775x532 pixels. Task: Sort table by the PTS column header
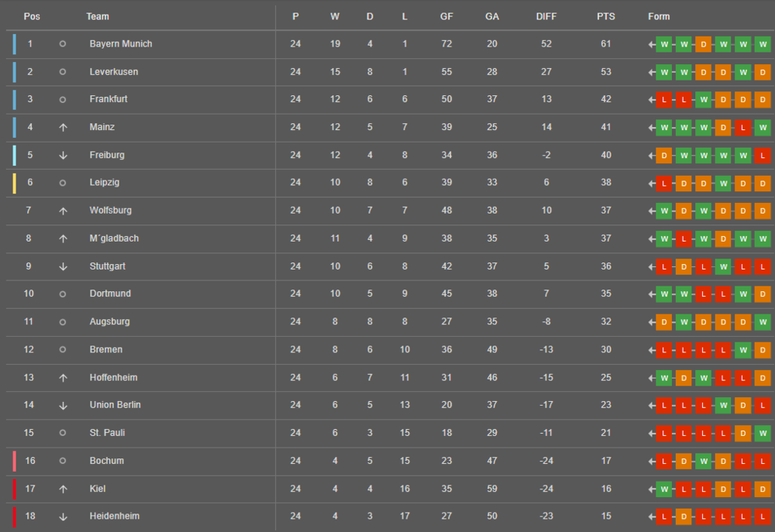click(x=606, y=16)
